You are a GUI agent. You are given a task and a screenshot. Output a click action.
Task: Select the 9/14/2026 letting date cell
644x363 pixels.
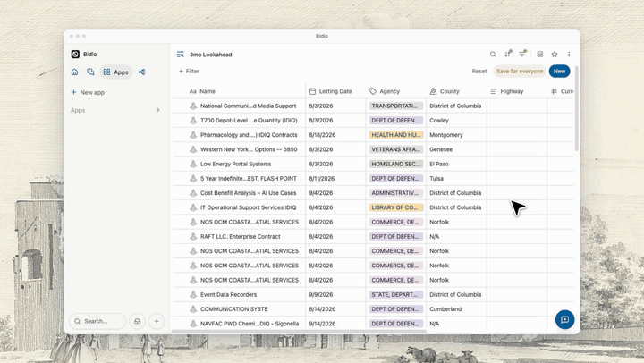tap(335, 324)
